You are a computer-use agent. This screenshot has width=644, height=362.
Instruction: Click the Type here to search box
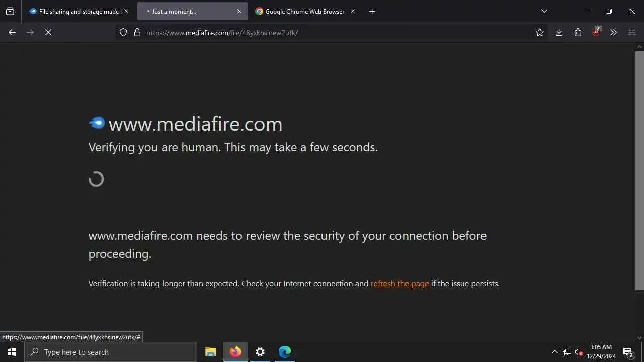(x=111, y=352)
